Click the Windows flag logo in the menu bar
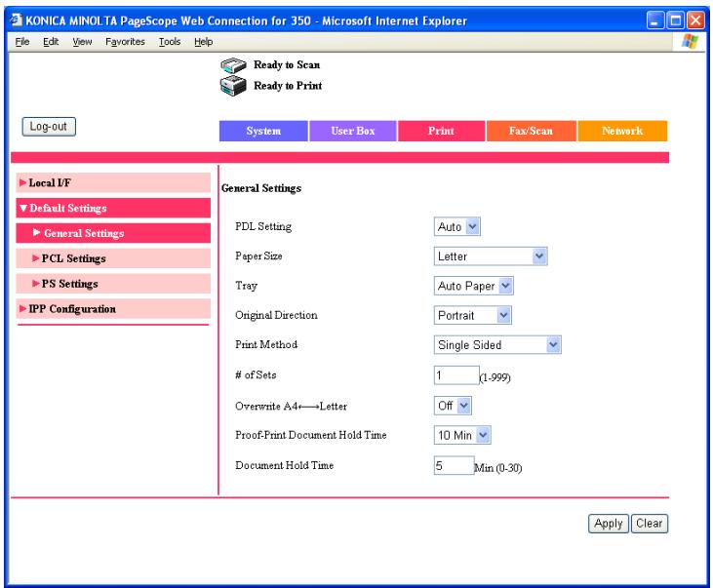This screenshot has height=588, width=713. 690,41
